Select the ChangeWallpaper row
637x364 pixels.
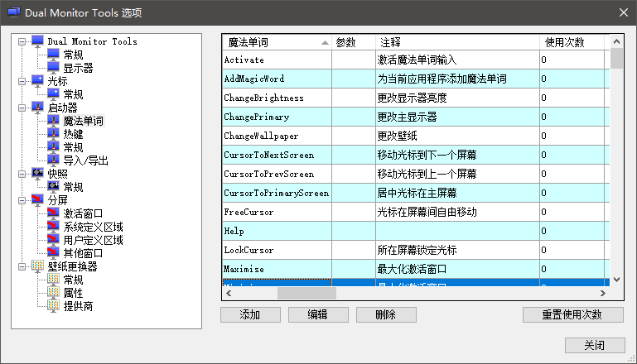pos(416,136)
